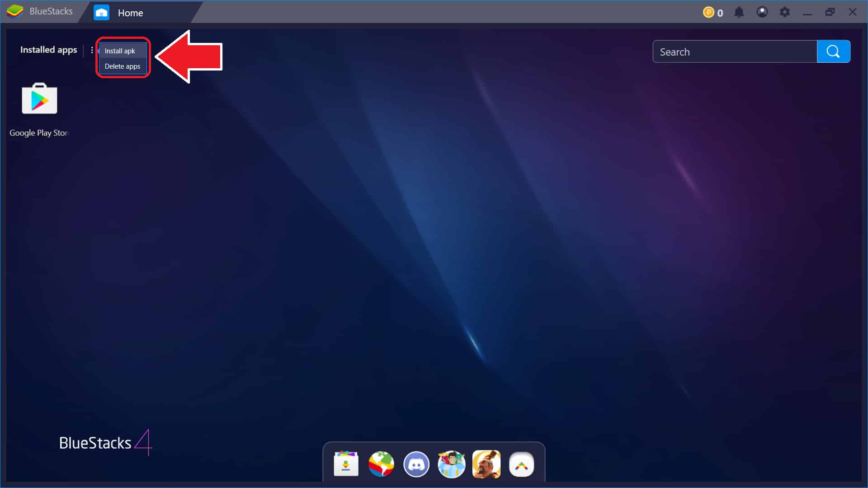Screen dimensions: 868x488
Task: Open the account profile icon
Action: pos(762,12)
